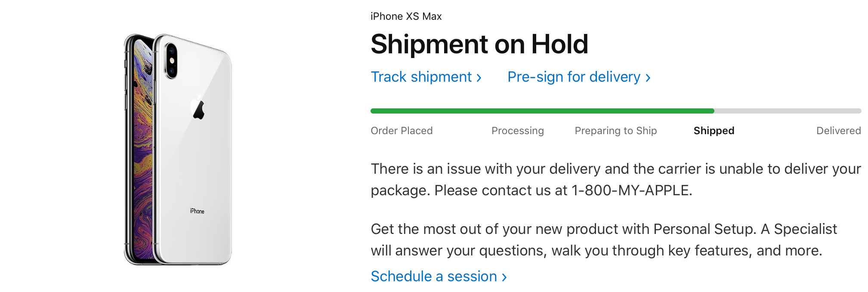Select the Processing status step
This screenshot has height=292, width=868.
pyautogui.click(x=517, y=131)
